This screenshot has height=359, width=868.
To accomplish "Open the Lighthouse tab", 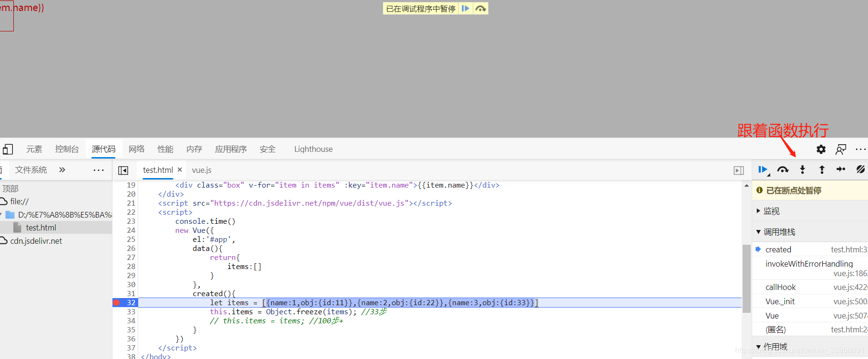I will tap(314, 150).
